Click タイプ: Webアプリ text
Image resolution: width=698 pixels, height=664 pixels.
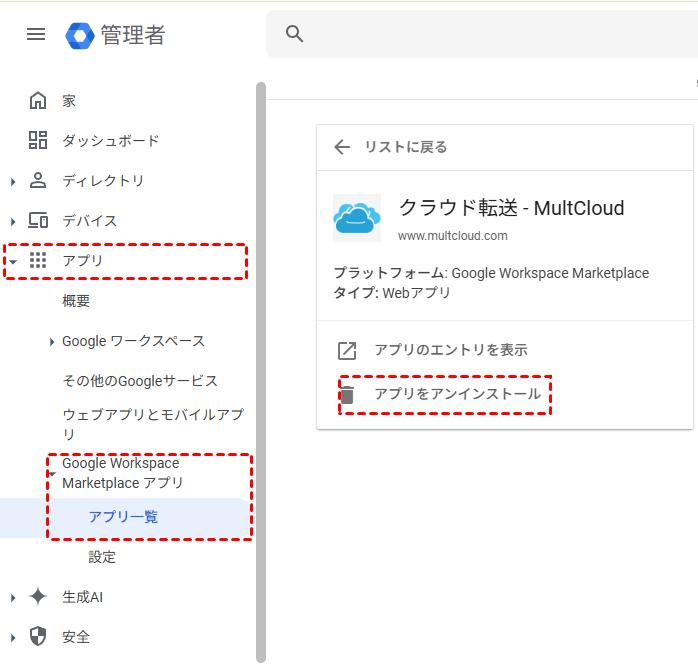coord(392,293)
